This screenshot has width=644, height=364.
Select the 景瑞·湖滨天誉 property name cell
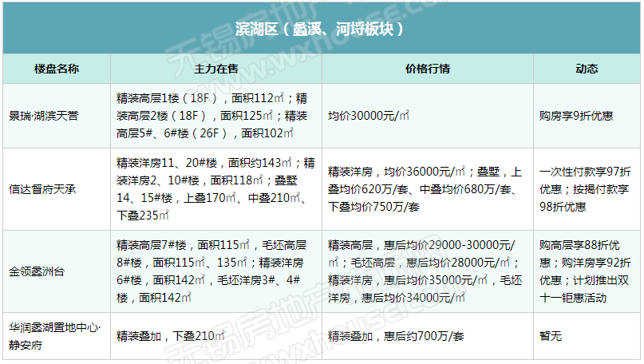(43, 116)
